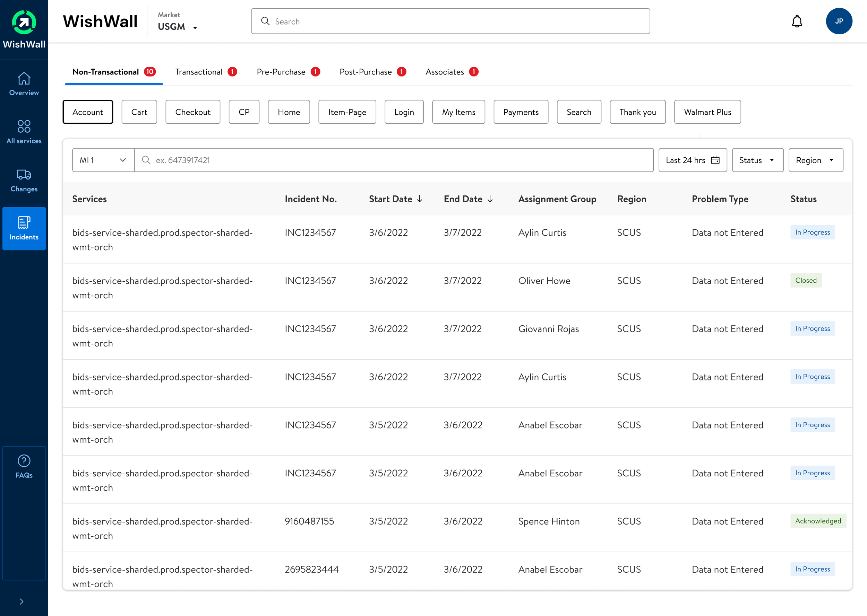Expand the MI 1 dropdown
This screenshot has width=867, height=616.
[x=103, y=160]
